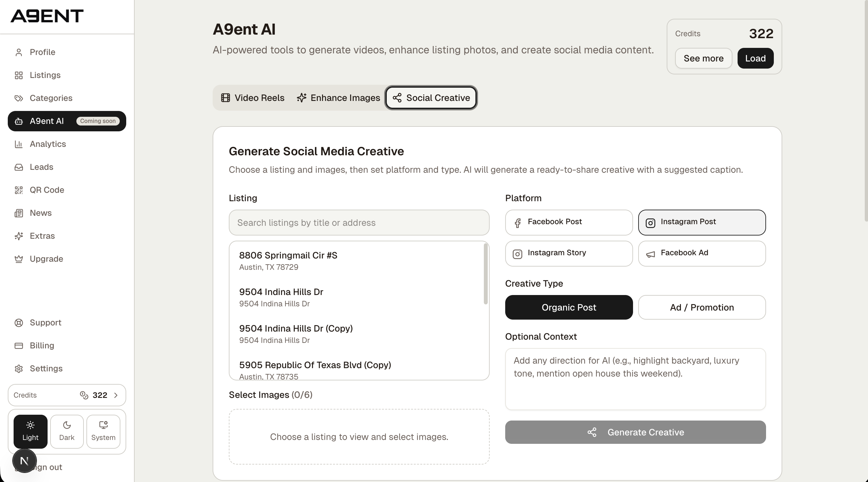Click See more under Credits

point(704,58)
